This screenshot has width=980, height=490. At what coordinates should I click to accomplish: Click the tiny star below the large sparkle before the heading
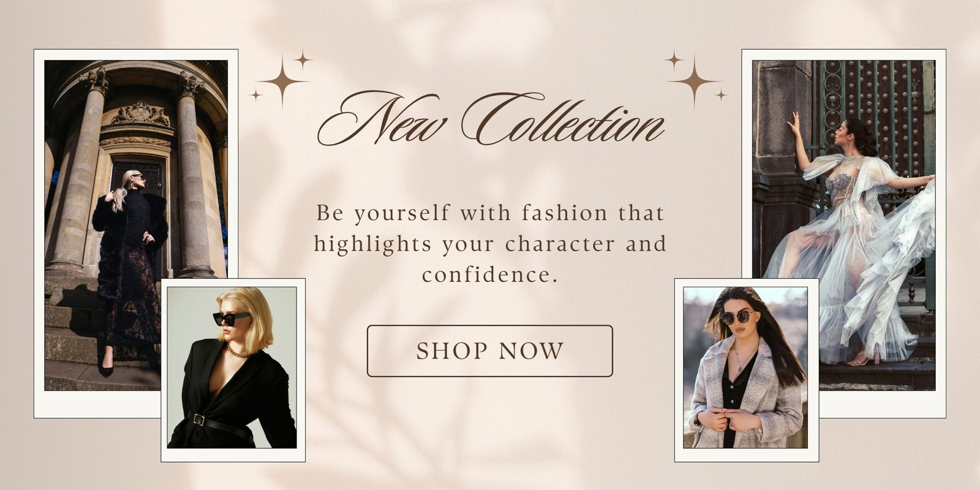(x=256, y=95)
